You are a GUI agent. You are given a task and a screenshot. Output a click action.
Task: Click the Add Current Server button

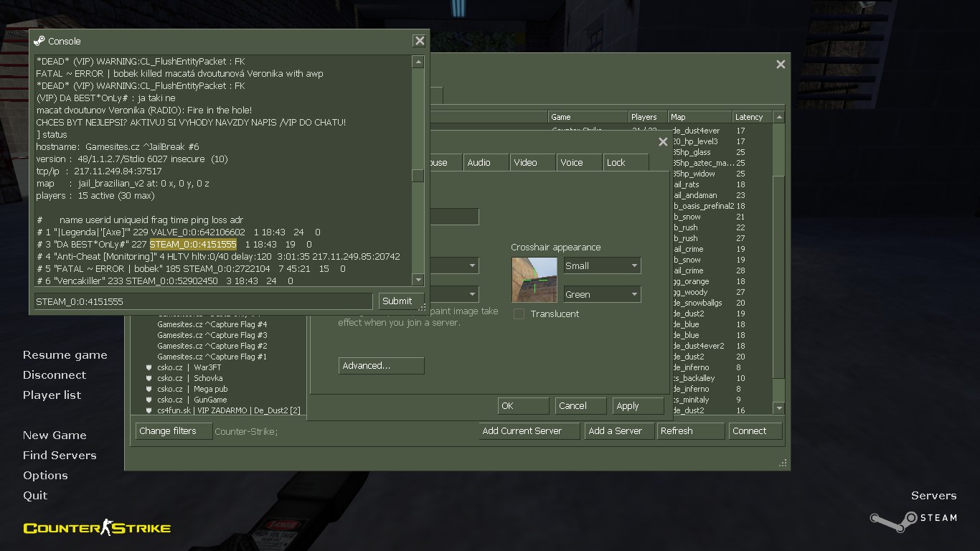[x=529, y=431]
